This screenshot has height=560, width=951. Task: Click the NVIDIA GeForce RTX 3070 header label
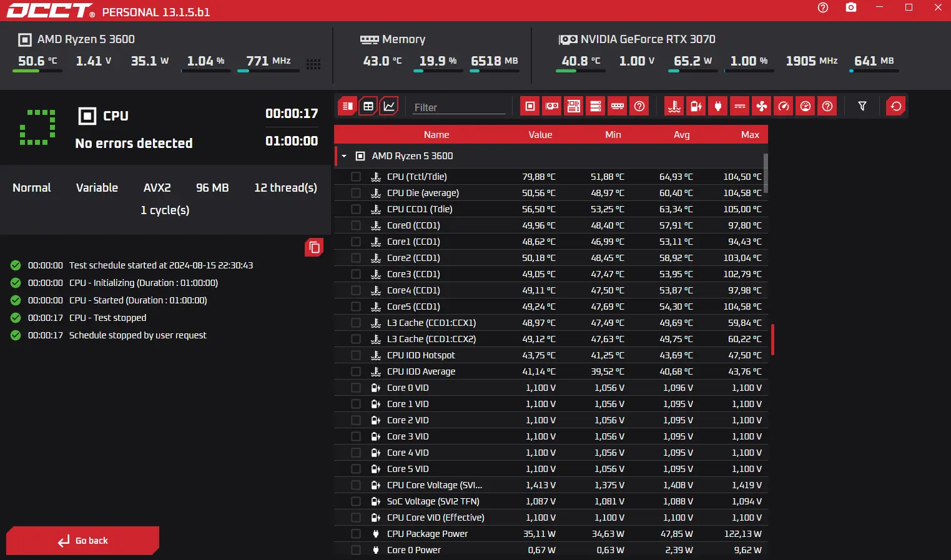coord(648,39)
